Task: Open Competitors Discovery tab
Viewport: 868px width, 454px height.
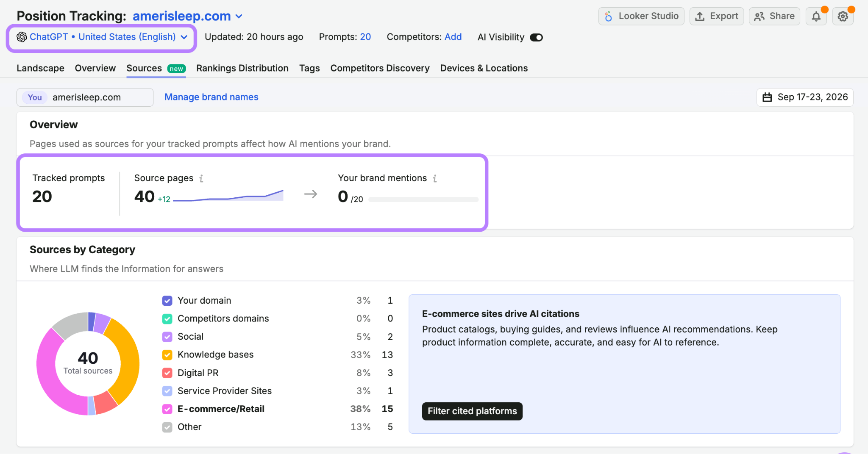Action: pos(380,68)
